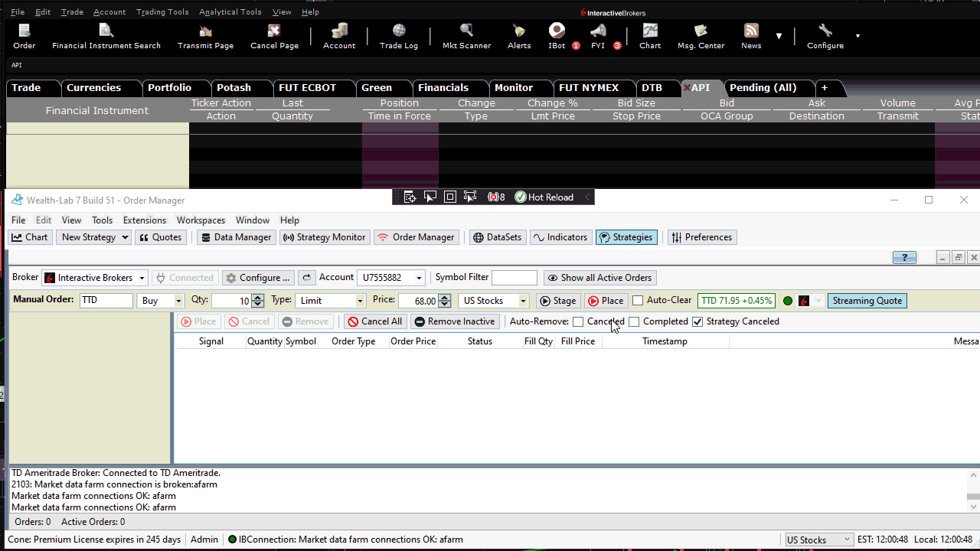Decrease the Price value with down arrow
This screenshot has height=551, width=980.
pyautogui.click(x=445, y=305)
